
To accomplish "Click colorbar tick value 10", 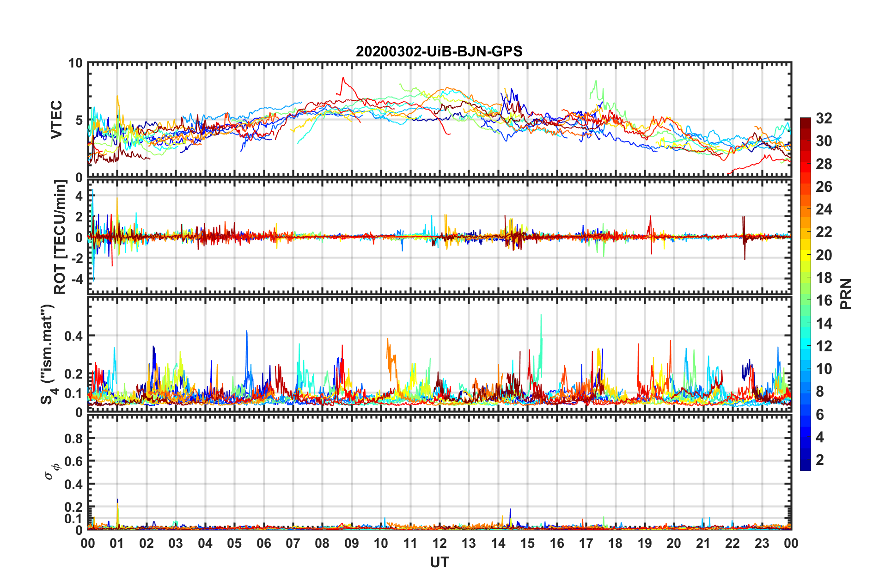I will [824, 369].
